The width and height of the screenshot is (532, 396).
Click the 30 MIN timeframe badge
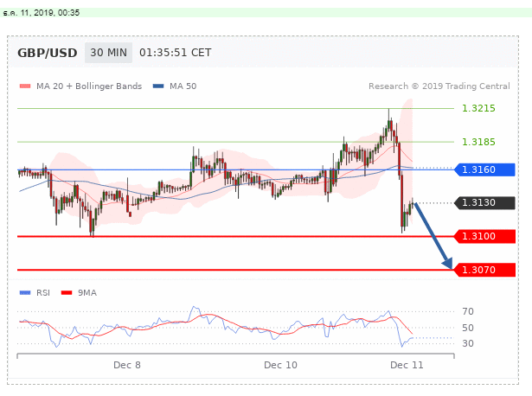coord(108,53)
